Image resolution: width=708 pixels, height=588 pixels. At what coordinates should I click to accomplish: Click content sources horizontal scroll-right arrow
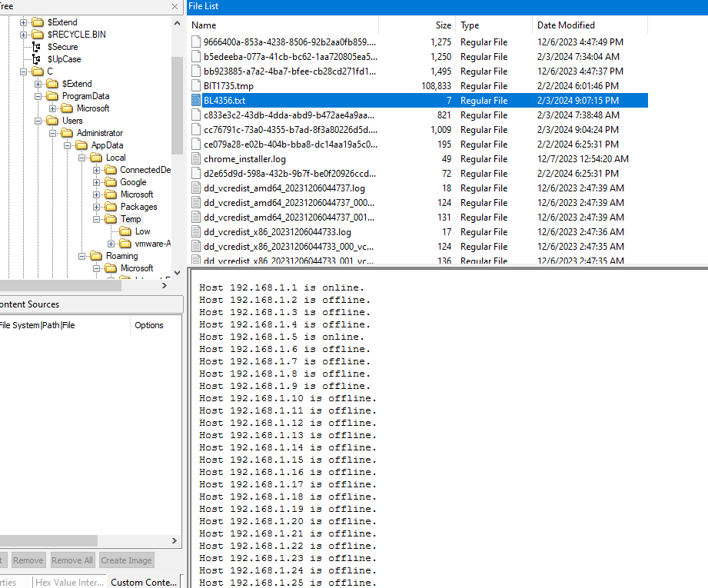[175, 540]
